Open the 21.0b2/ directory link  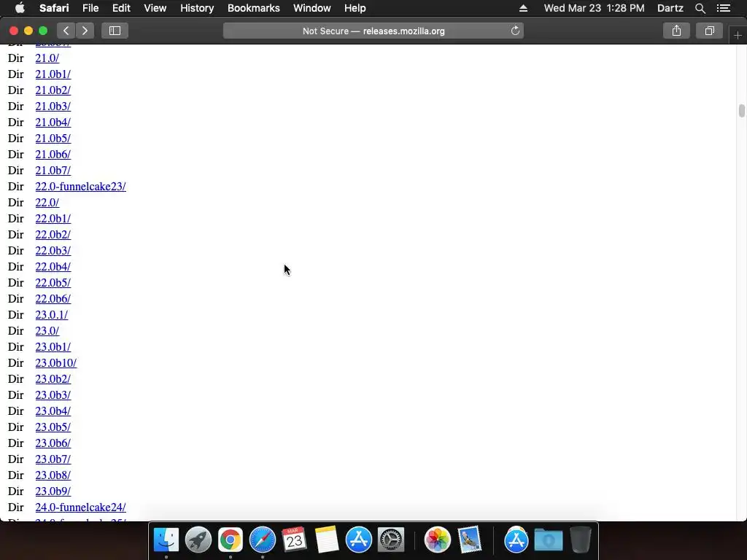pyautogui.click(x=53, y=90)
